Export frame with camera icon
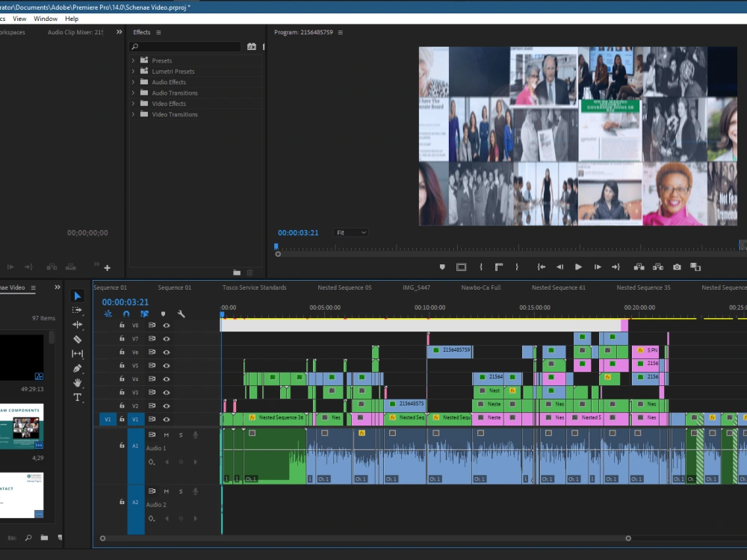The height and width of the screenshot is (560, 747). (x=677, y=267)
